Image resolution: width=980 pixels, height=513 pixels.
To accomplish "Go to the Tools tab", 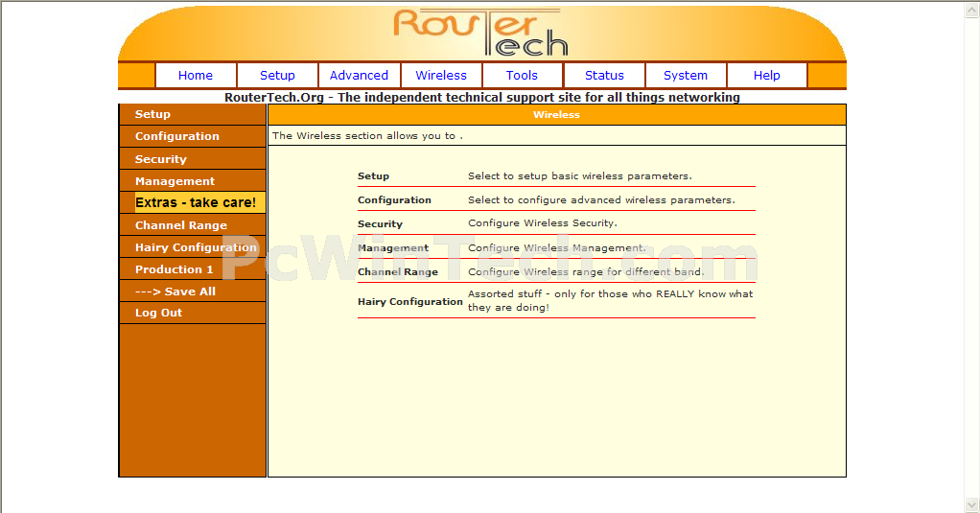I will (523, 76).
